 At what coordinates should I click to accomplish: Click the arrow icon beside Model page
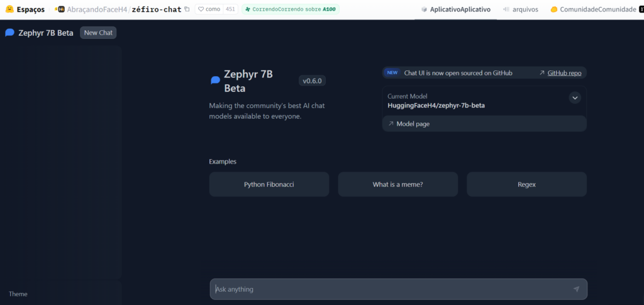coord(391,123)
